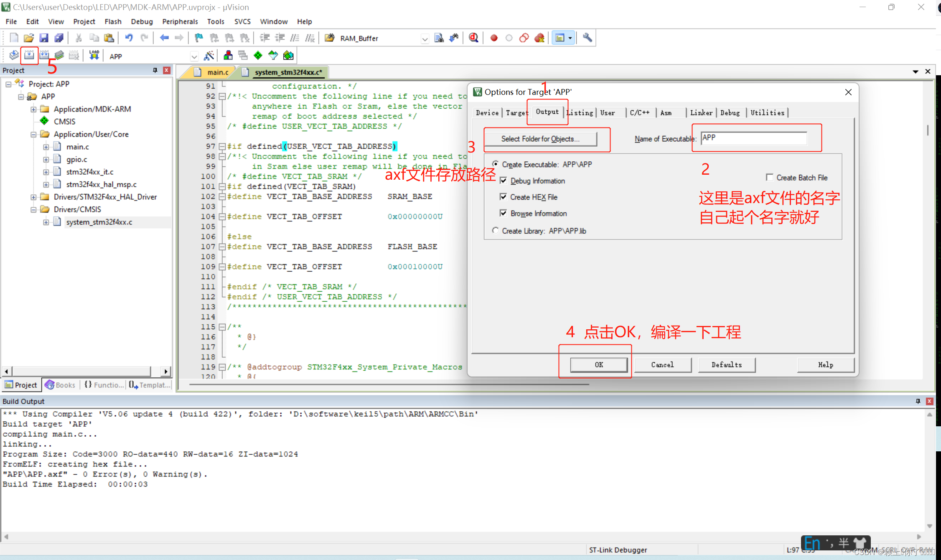
Task: Click the Start/Stop Debug Session icon
Action: [x=473, y=38]
